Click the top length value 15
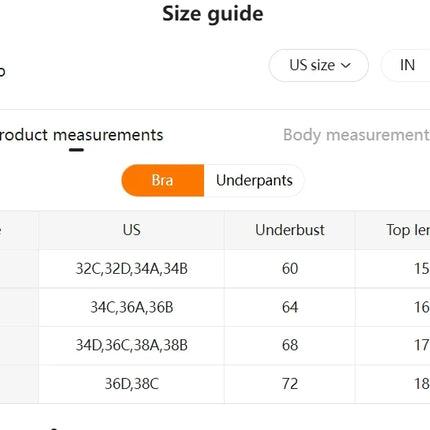This screenshot has height=430, width=430. point(421,269)
